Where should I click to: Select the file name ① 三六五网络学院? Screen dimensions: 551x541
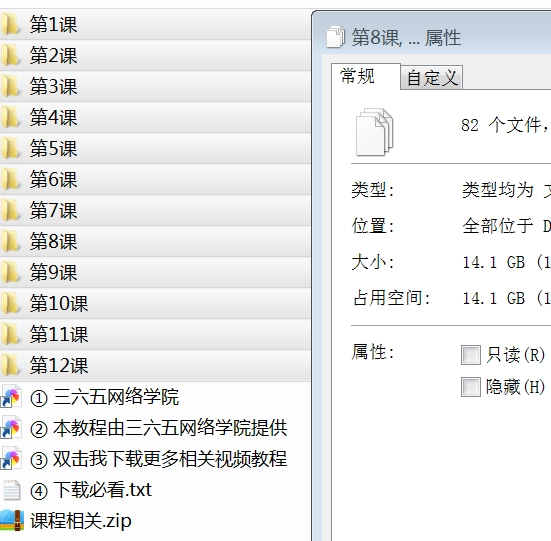click(105, 397)
